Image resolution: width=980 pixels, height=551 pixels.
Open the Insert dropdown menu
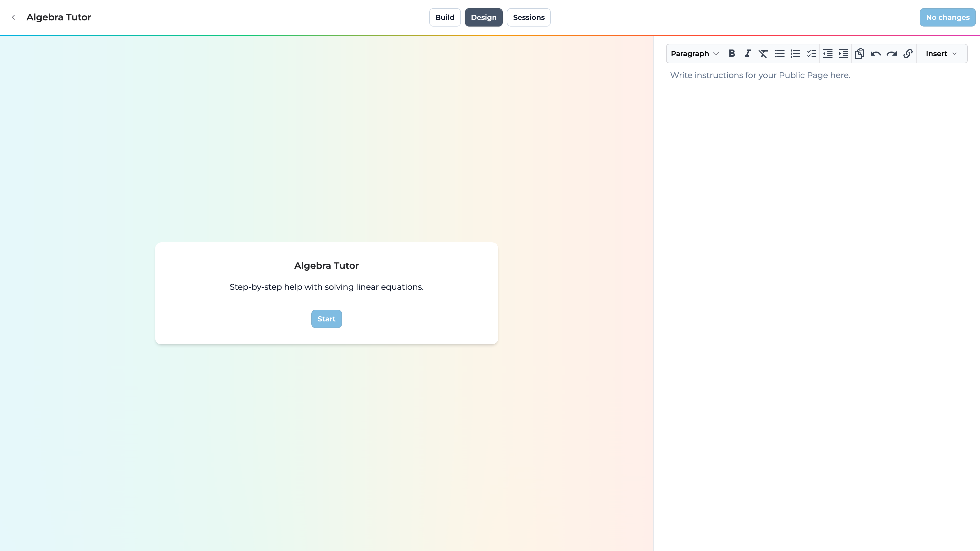[x=941, y=54]
